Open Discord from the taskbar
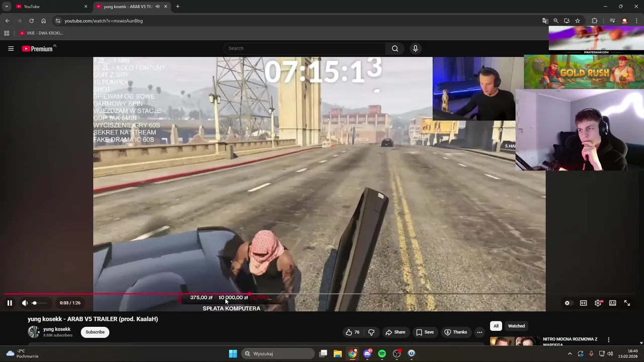The image size is (644, 362). [x=367, y=353]
